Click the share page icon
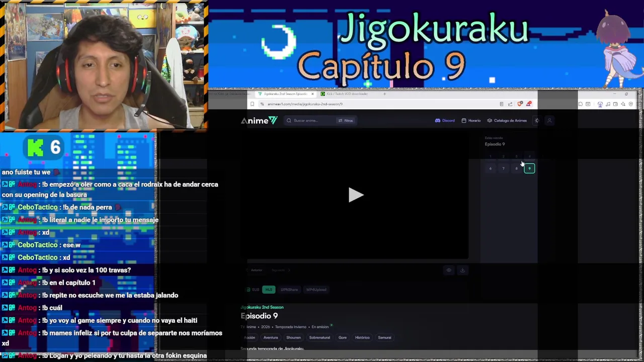 pos(510,104)
